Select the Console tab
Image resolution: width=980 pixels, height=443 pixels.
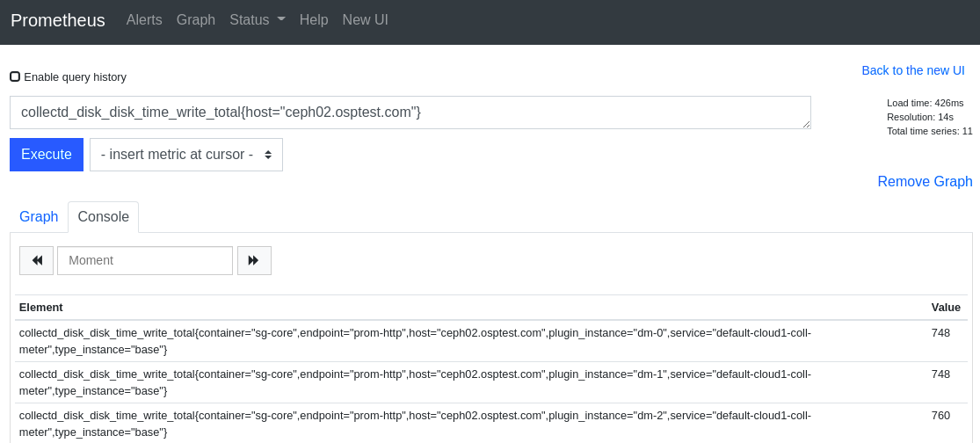103,217
